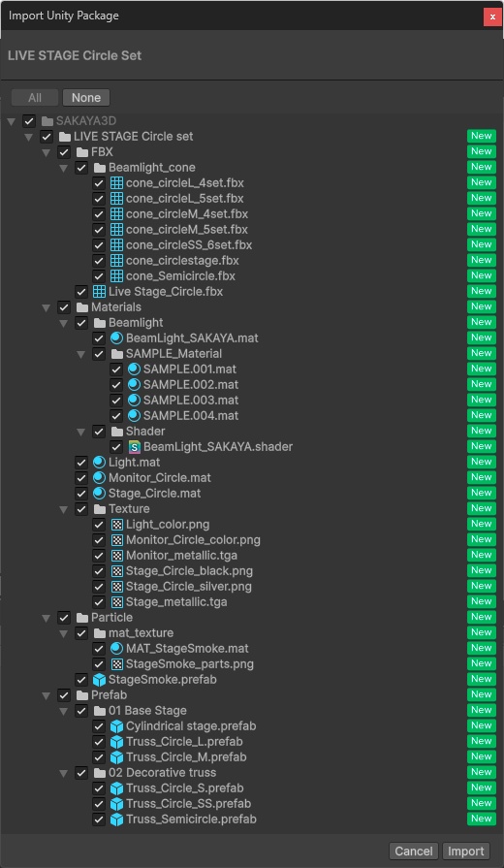Click the Import button
The height and width of the screenshot is (868, 504).
pyautogui.click(x=466, y=852)
